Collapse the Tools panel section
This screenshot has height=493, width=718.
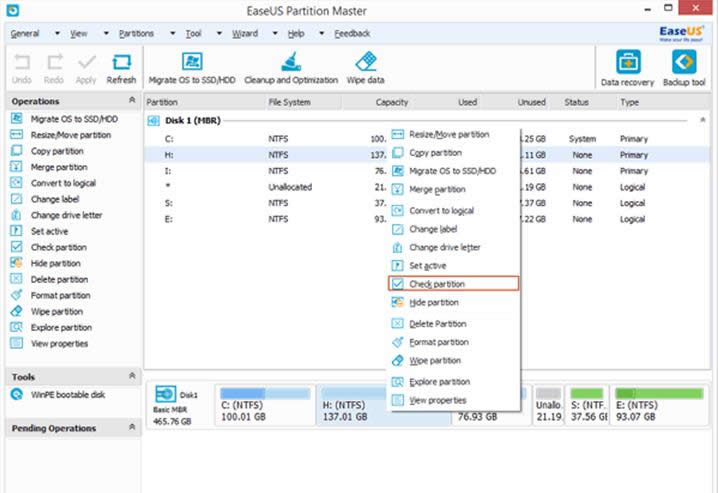pyautogui.click(x=133, y=376)
